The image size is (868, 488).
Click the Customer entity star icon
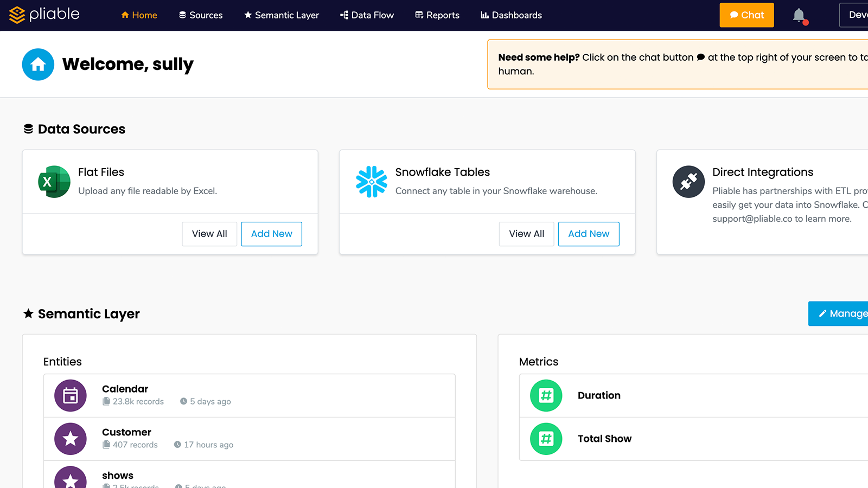point(71,439)
